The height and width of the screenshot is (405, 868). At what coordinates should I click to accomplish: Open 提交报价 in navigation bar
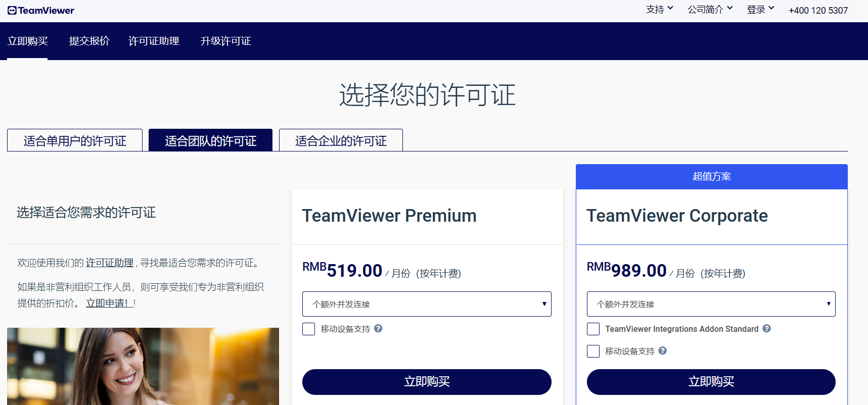click(89, 41)
